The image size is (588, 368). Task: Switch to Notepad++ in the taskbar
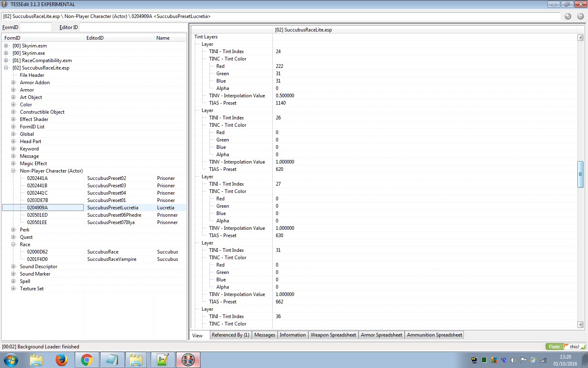pos(163,360)
